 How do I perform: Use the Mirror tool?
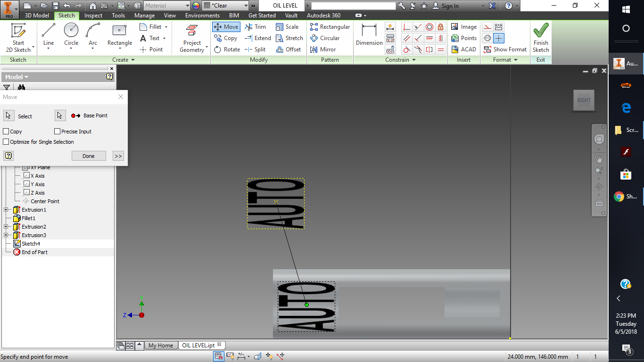[x=323, y=49]
